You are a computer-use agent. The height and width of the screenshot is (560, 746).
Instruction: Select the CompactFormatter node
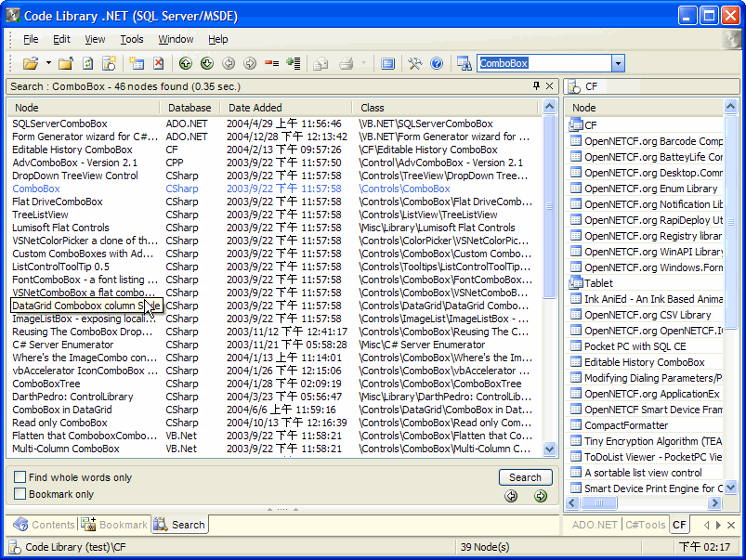(625, 425)
